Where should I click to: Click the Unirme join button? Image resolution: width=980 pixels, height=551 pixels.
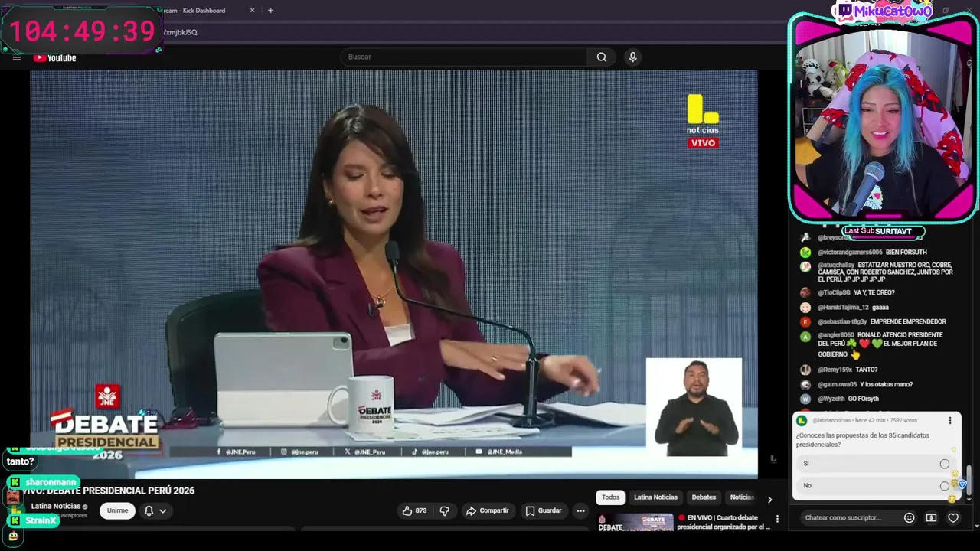click(117, 510)
